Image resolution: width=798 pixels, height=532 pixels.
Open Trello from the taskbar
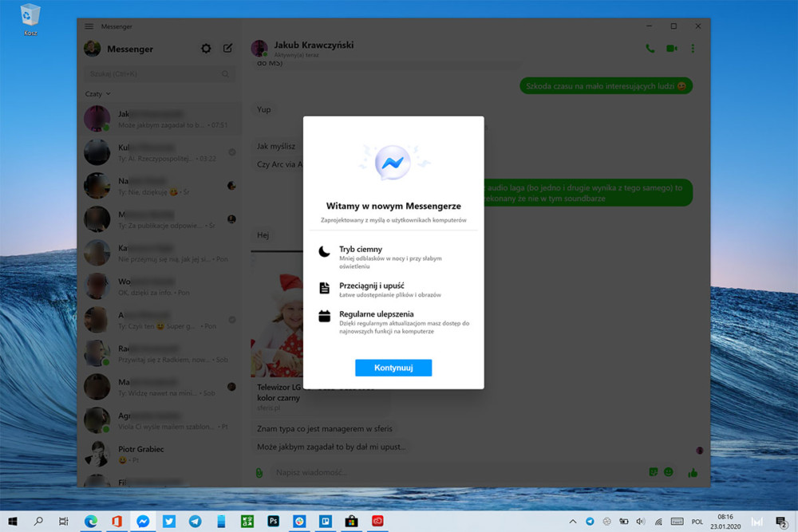point(326,522)
